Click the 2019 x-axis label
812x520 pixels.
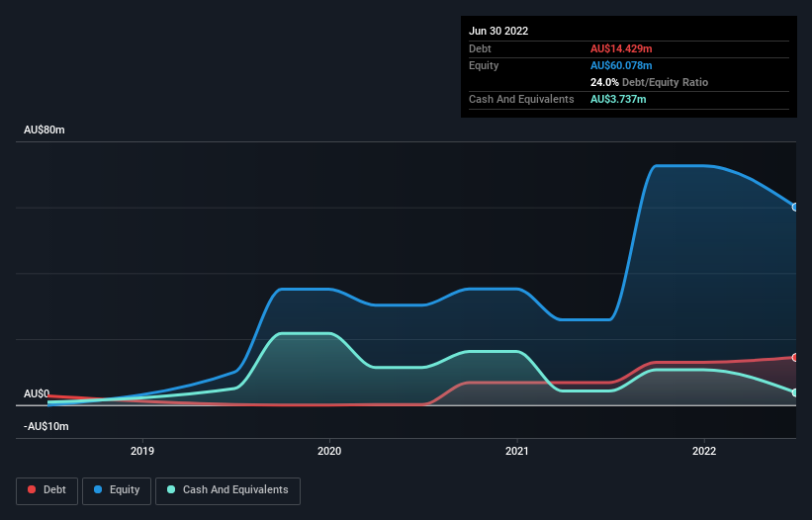point(142,451)
